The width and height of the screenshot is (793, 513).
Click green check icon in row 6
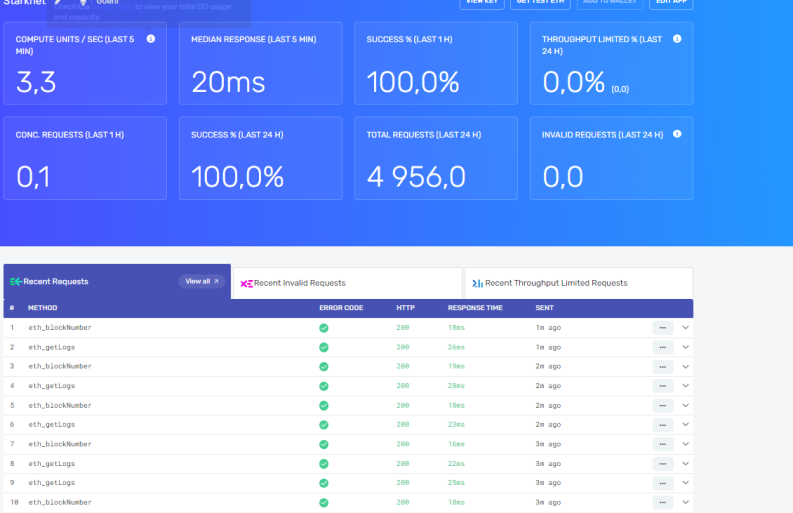(x=324, y=425)
